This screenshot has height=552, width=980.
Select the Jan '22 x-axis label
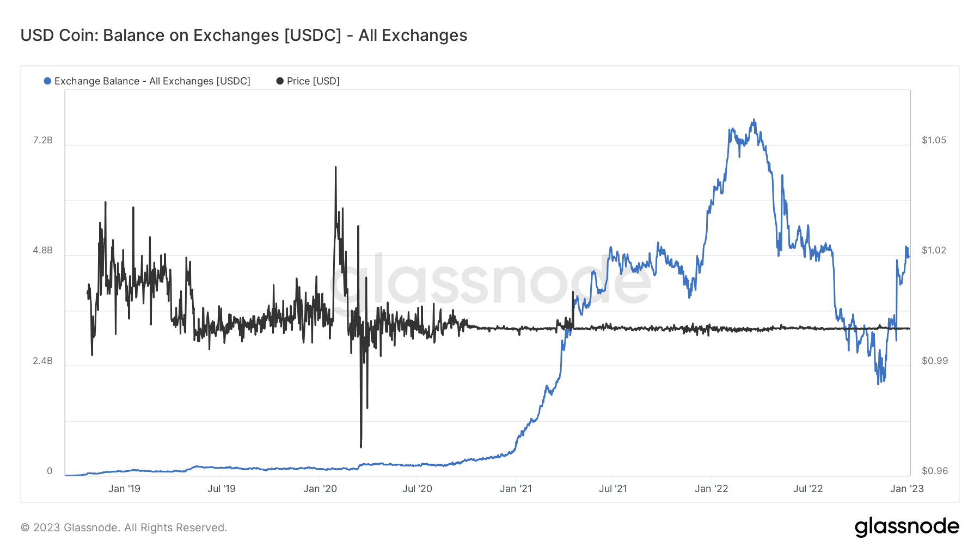click(711, 489)
